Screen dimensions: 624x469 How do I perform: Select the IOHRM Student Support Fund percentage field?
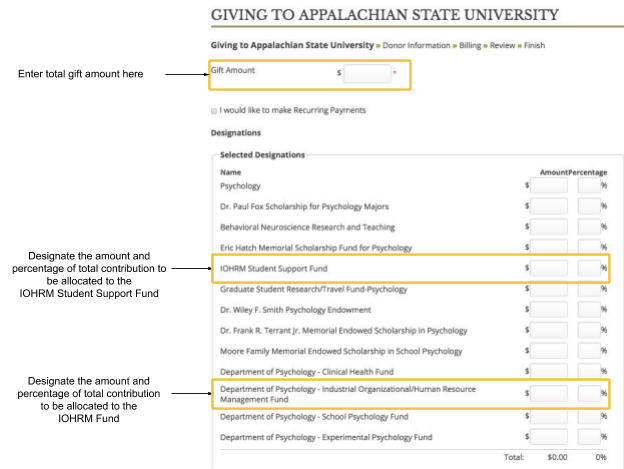[x=588, y=268]
